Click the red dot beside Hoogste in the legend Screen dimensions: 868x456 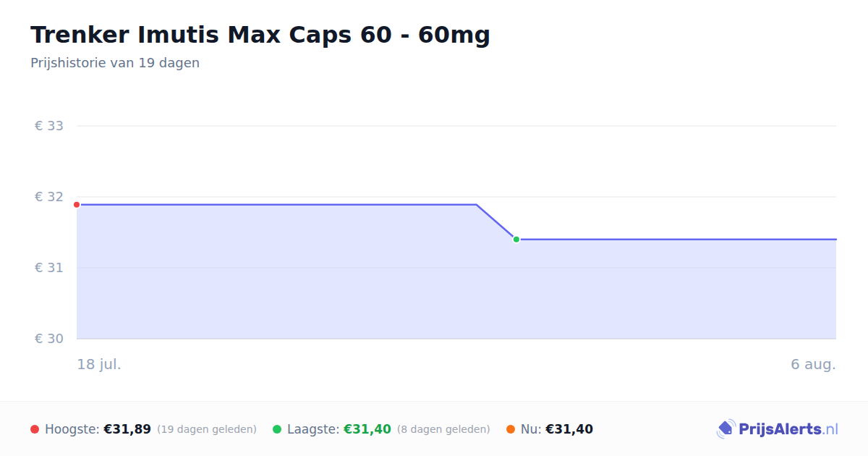point(35,429)
